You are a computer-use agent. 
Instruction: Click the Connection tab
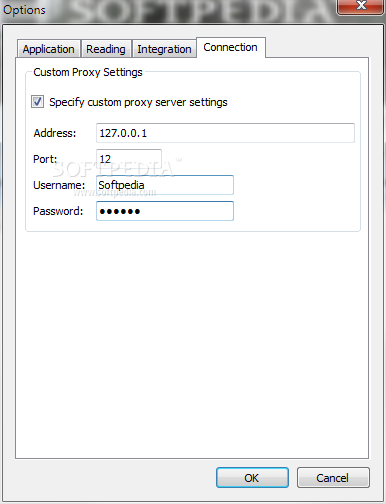231,47
